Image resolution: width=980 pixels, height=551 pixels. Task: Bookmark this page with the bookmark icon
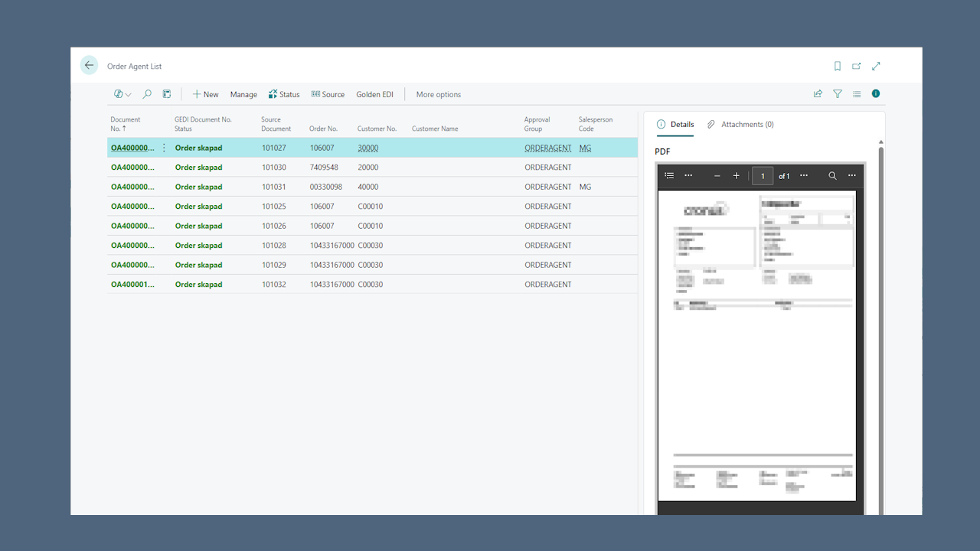[x=838, y=66]
